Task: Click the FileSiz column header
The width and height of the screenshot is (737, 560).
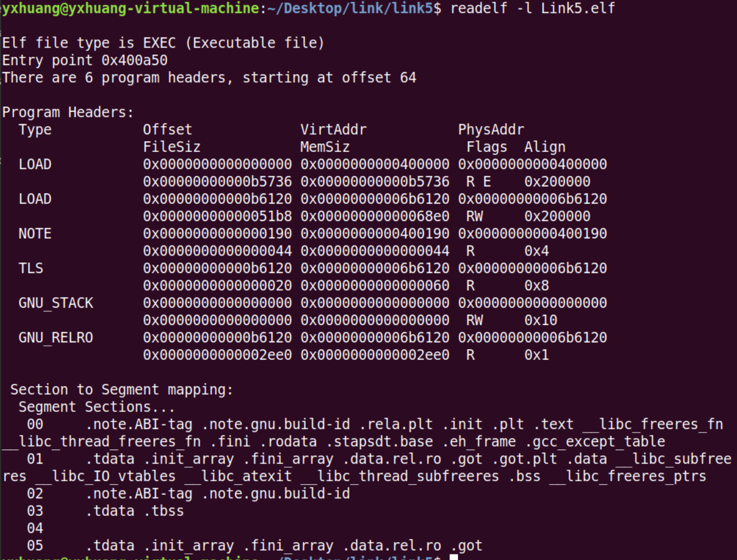Action: click(x=171, y=147)
